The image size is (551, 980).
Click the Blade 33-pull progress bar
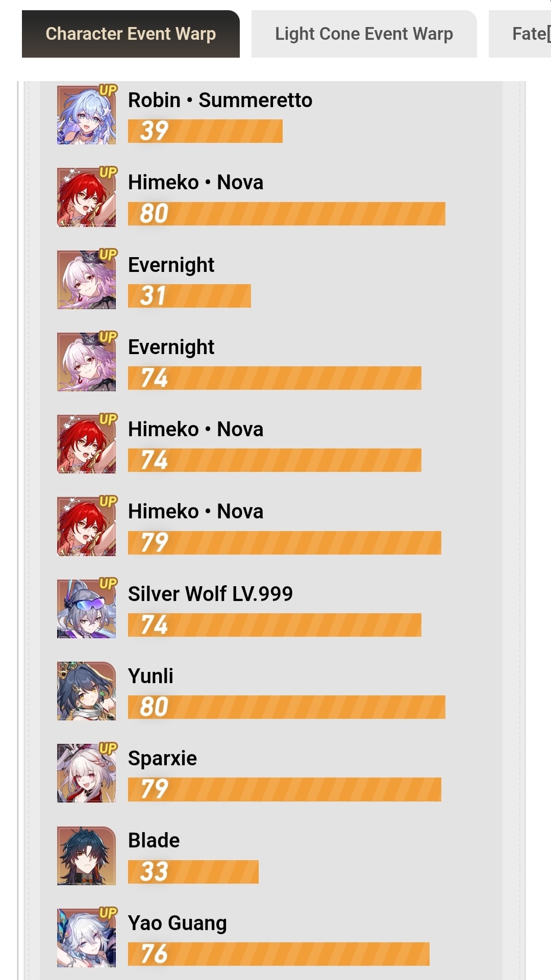click(193, 872)
